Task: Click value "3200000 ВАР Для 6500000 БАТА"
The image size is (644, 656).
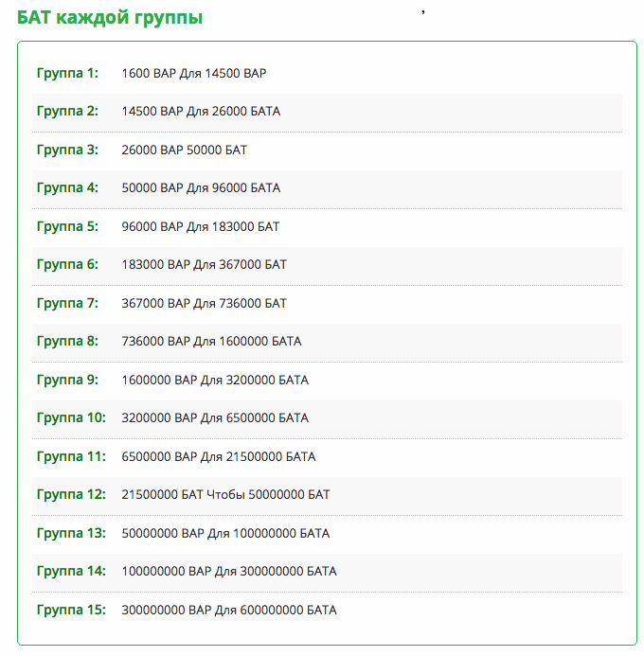Action: coord(215,417)
